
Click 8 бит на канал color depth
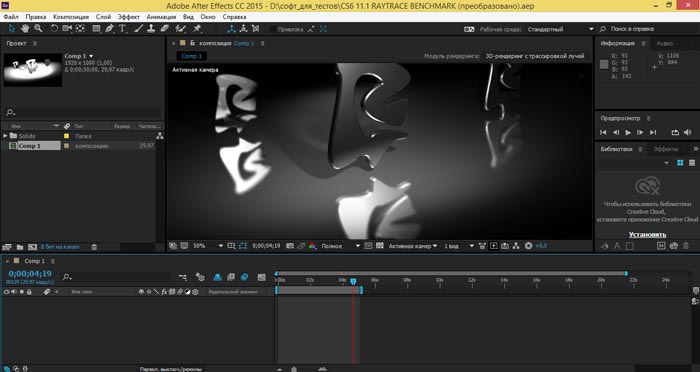pyautogui.click(x=60, y=247)
